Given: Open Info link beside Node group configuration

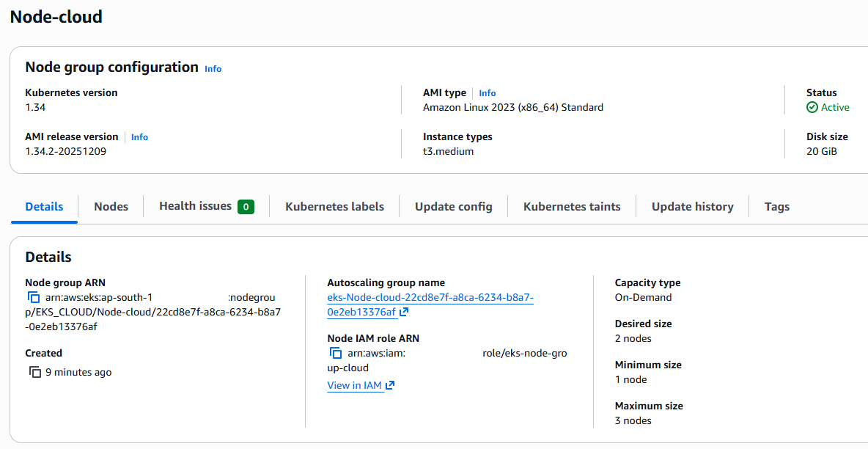Looking at the screenshot, I should pyautogui.click(x=213, y=69).
